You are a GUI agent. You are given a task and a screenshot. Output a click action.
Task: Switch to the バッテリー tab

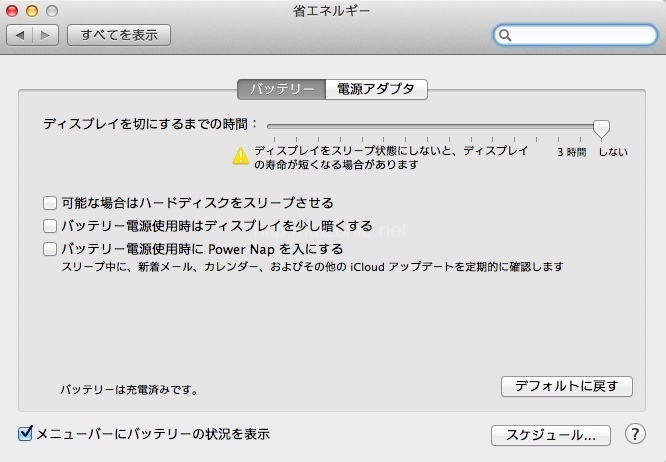tap(282, 89)
